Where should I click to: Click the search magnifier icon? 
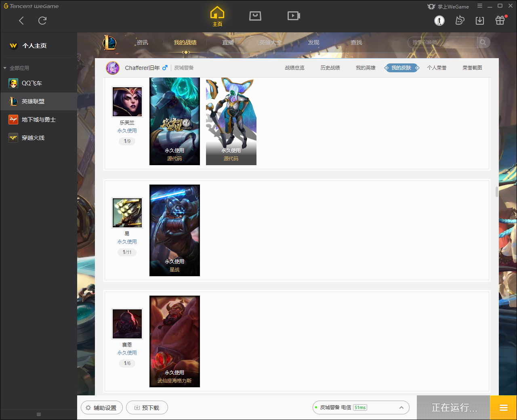483,42
